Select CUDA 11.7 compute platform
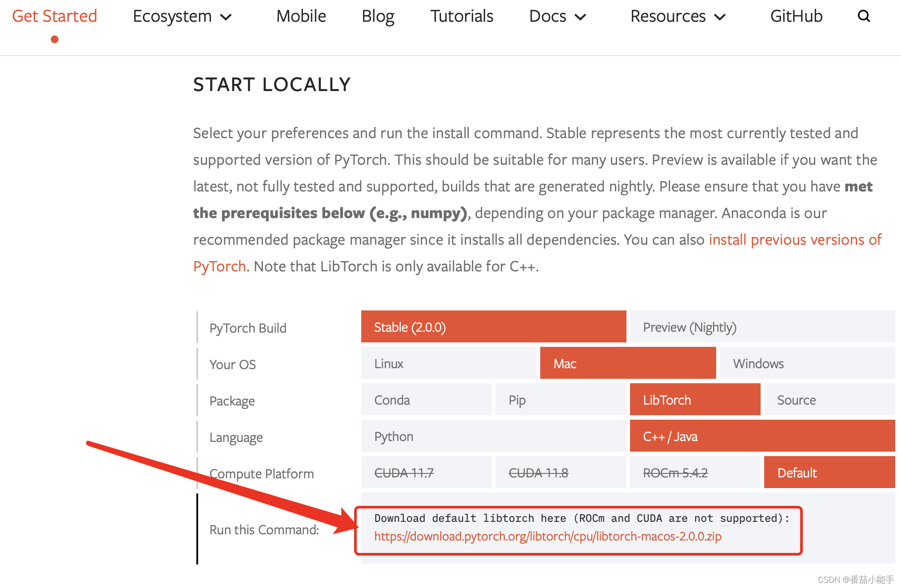This screenshot has width=901, height=588. click(x=427, y=473)
